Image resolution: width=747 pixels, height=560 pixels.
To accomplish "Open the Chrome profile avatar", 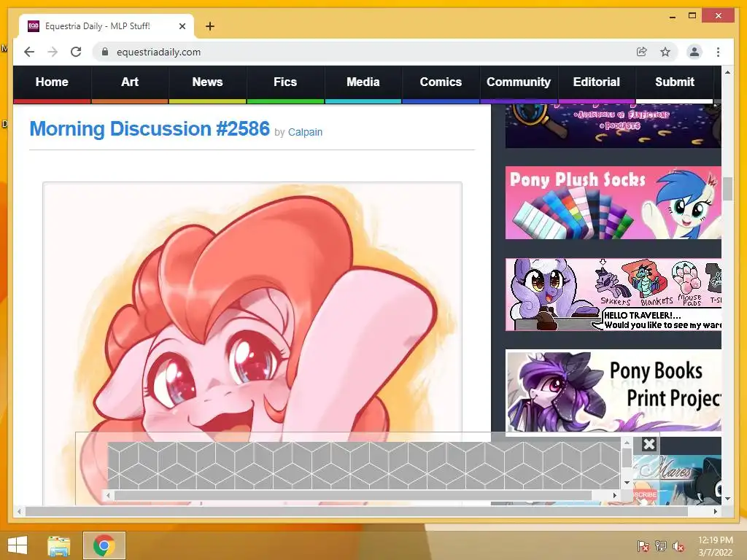I will point(694,52).
